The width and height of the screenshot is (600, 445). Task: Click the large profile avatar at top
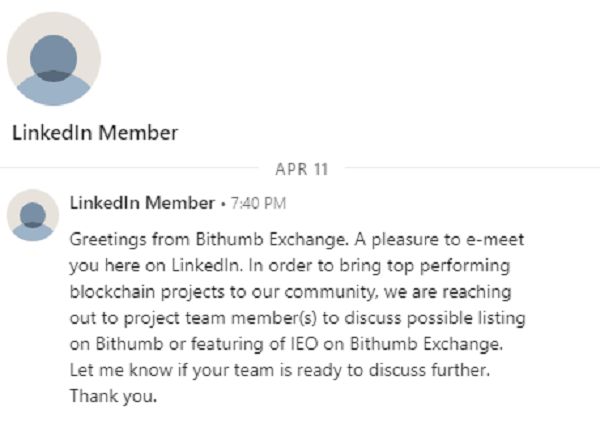pos(54,59)
